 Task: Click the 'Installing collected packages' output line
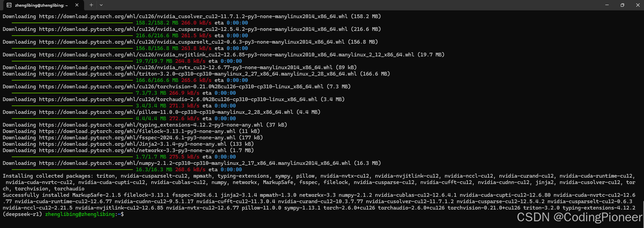(319, 182)
